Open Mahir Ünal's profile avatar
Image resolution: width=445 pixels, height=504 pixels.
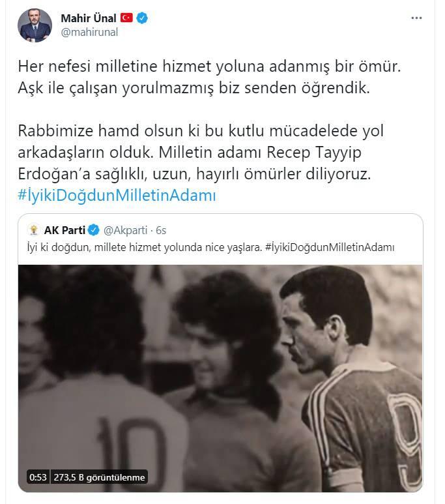[x=35, y=25]
